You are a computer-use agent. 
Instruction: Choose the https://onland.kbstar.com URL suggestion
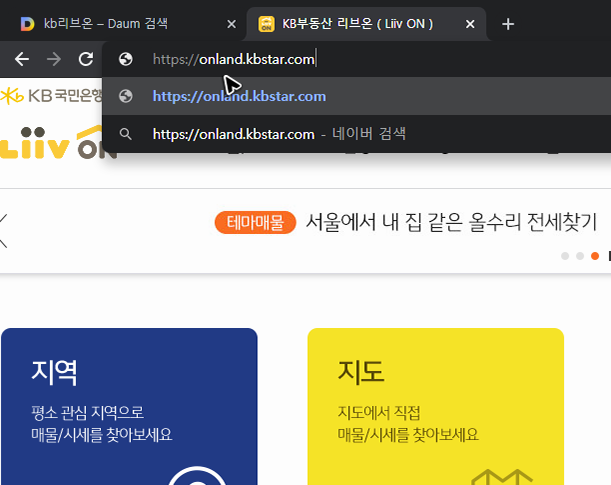tap(357, 96)
